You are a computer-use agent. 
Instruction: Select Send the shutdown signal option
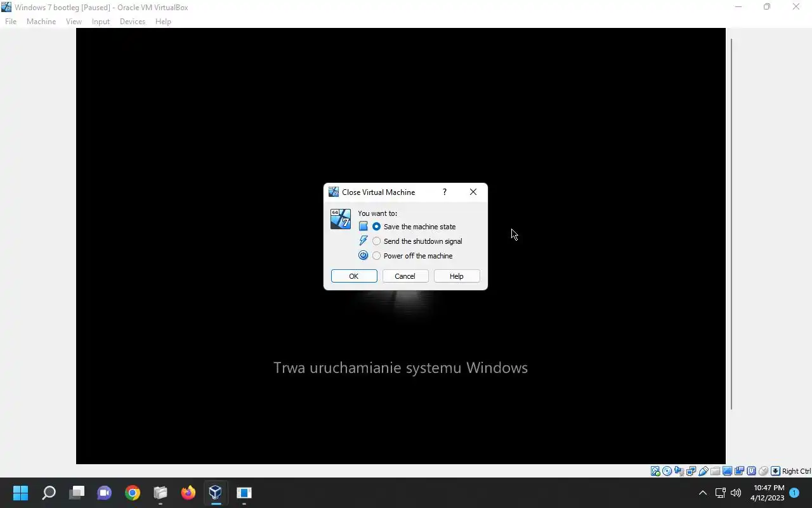click(x=417, y=241)
